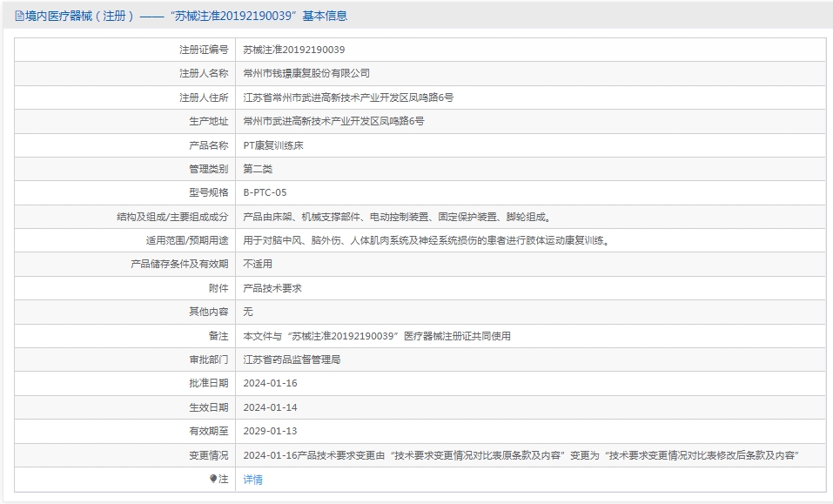
Task: Click the 变更情况 row label
Action: (x=208, y=454)
